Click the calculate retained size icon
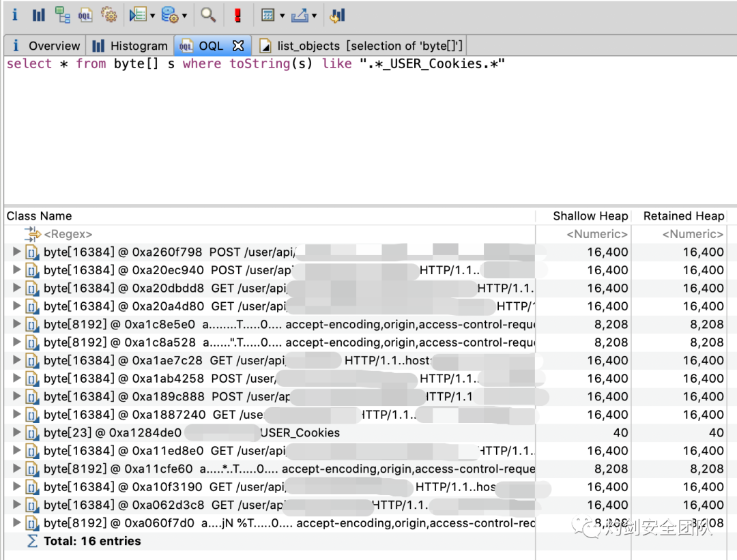 (268, 16)
